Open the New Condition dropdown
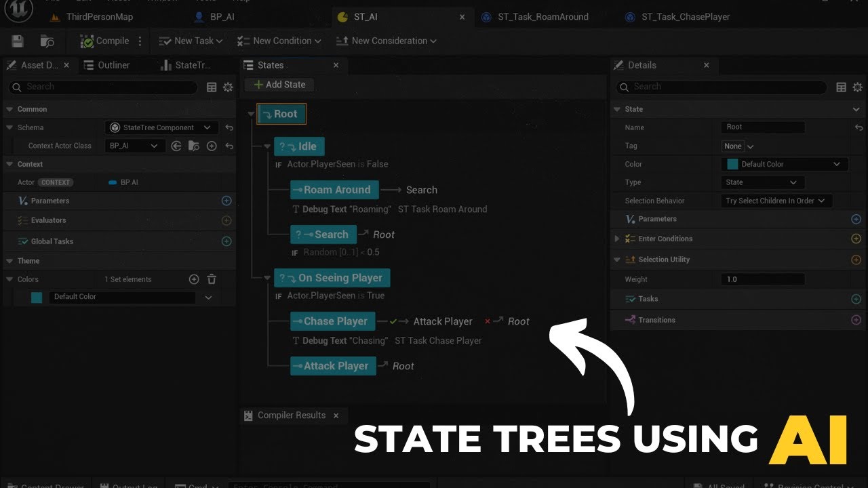The height and width of the screenshot is (488, 868). 279,41
